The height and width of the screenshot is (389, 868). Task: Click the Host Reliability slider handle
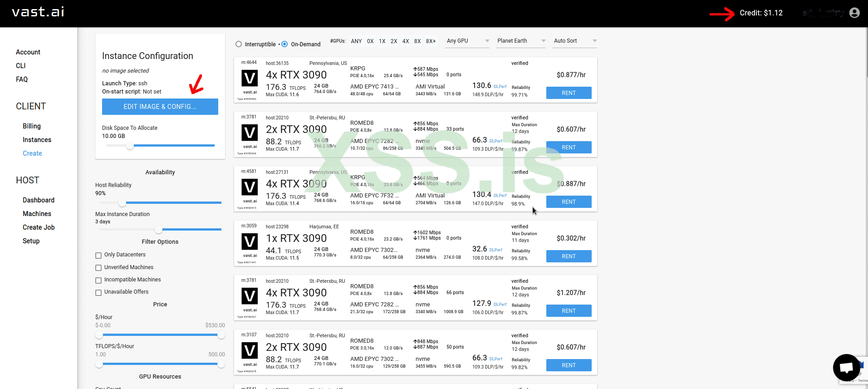coord(122,202)
